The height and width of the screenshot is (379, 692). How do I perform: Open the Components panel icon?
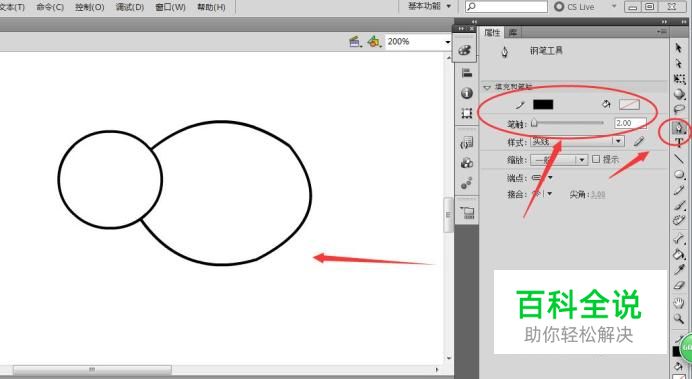466,163
